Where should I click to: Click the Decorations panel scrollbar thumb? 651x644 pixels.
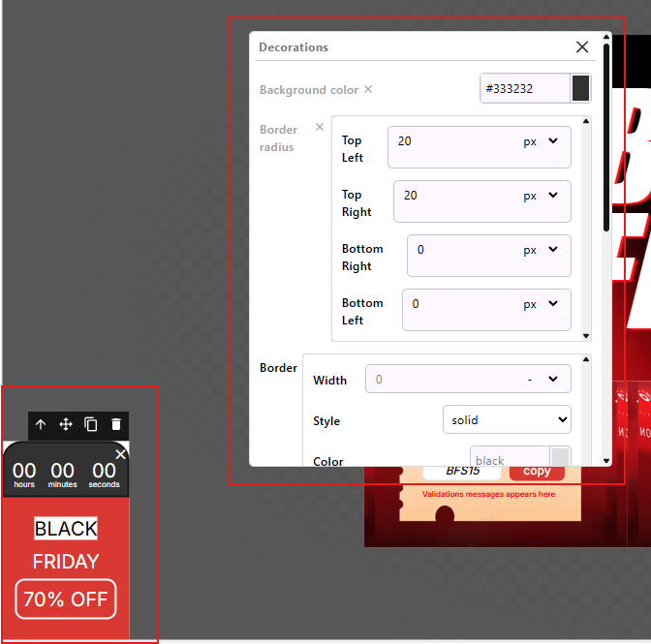tap(606, 137)
